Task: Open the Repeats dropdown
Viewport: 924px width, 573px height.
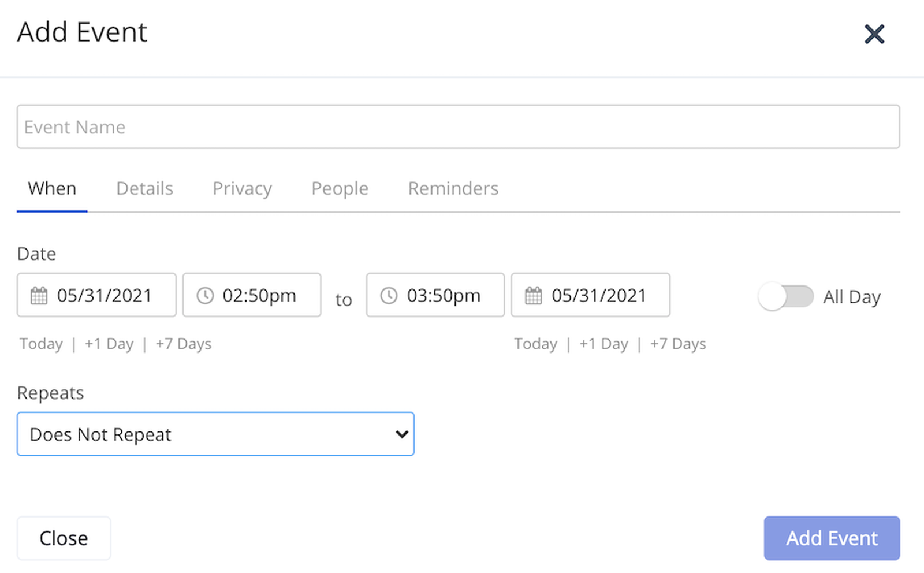Action: [215, 434]
